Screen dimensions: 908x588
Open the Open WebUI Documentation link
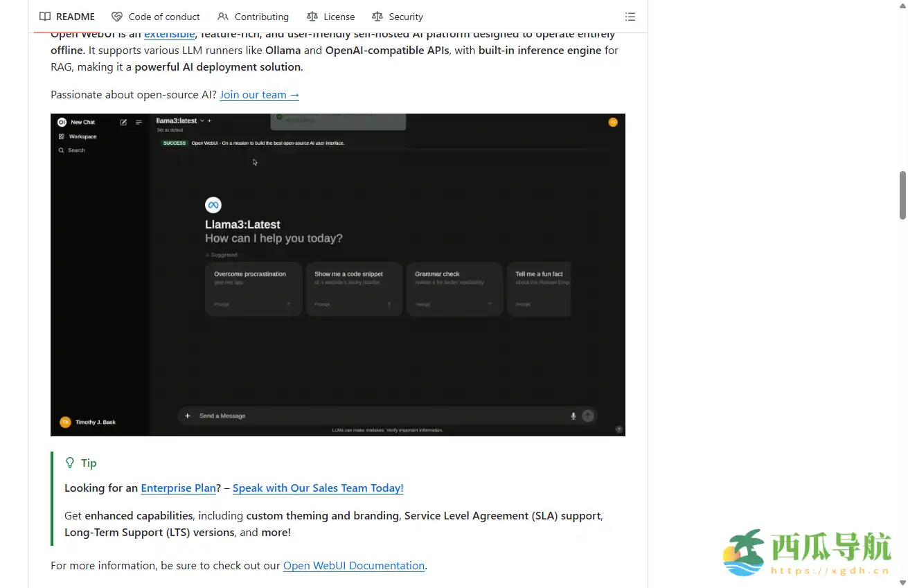pos(353,566)
